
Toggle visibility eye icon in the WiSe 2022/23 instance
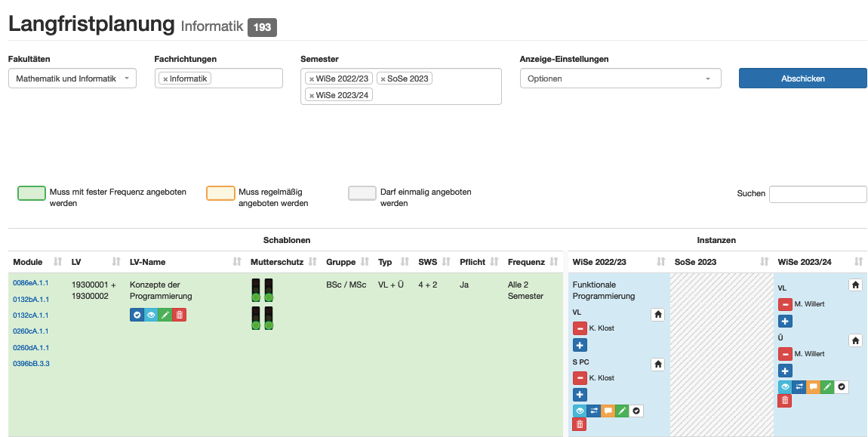(580, 411)
